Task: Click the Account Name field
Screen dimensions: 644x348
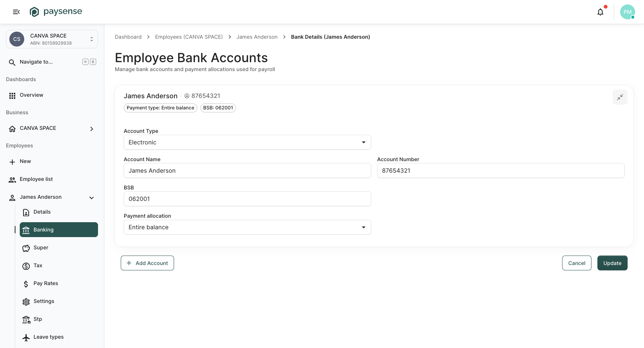Action: click(247, 170)
